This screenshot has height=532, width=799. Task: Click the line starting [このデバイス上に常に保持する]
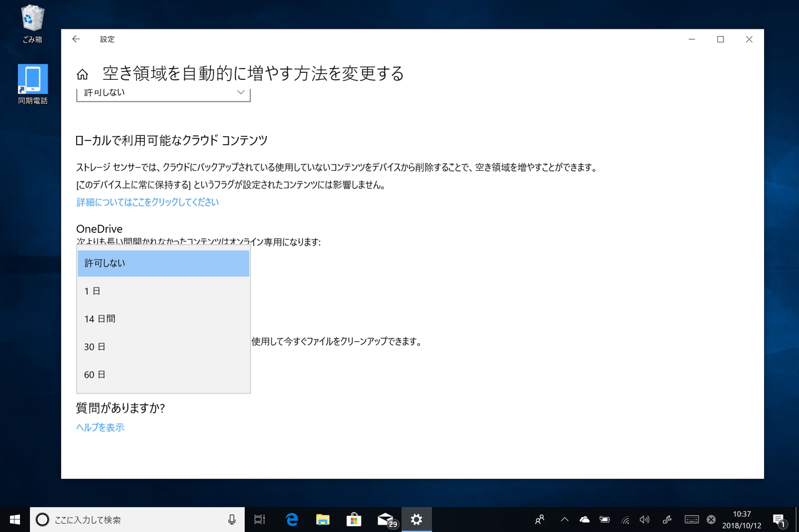(x=230, y=185)
